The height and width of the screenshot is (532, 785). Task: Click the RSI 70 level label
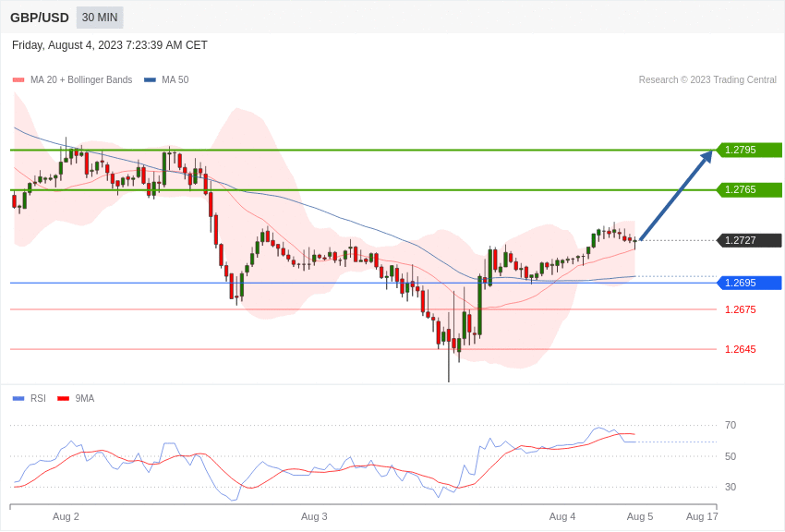(x=731, y=425)
